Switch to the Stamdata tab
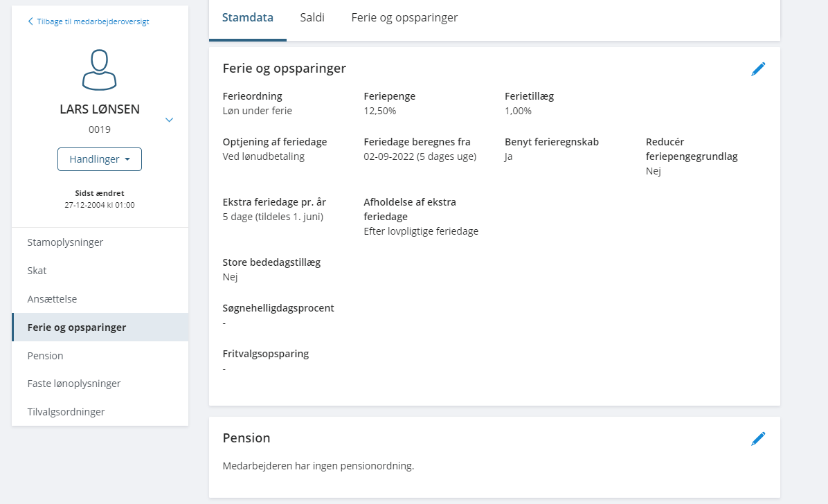This screenshot has height=504, width=828. (247, 18)
